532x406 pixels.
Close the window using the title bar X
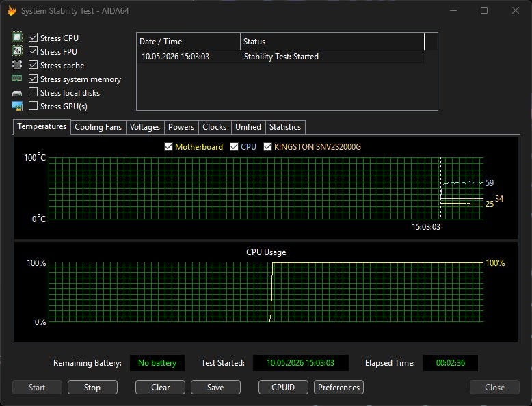point(516,10)
